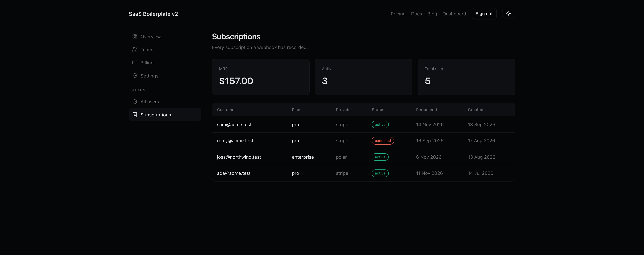
Task: Click the Plan column header
Action: (296, 110)
